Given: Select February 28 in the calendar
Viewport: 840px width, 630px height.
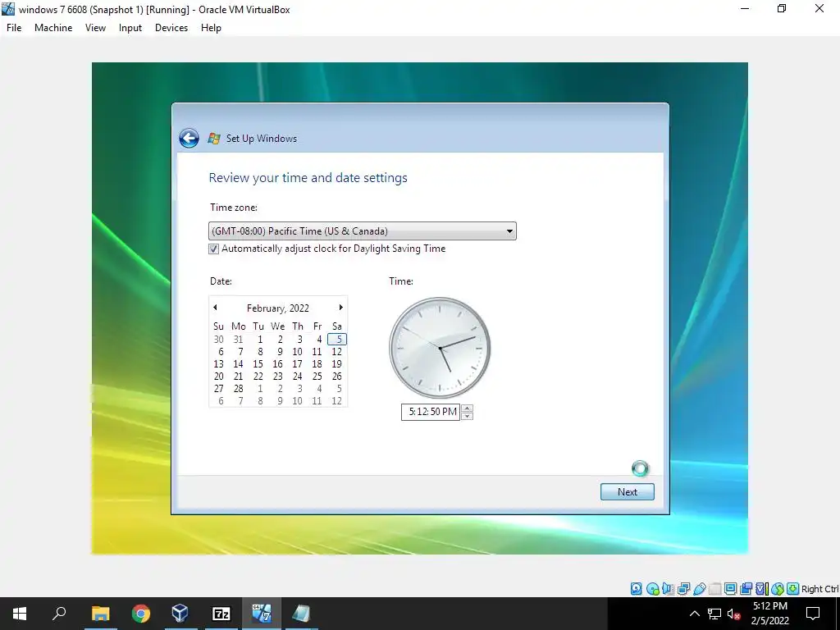Looking at the screenshot, I should click(x=239, y=388).
